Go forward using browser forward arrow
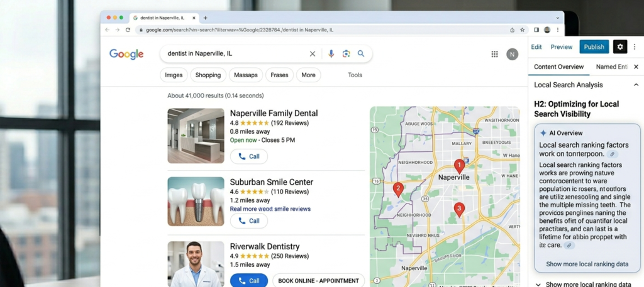The width and height of the screenshot is (644, 287). point(118,30)
